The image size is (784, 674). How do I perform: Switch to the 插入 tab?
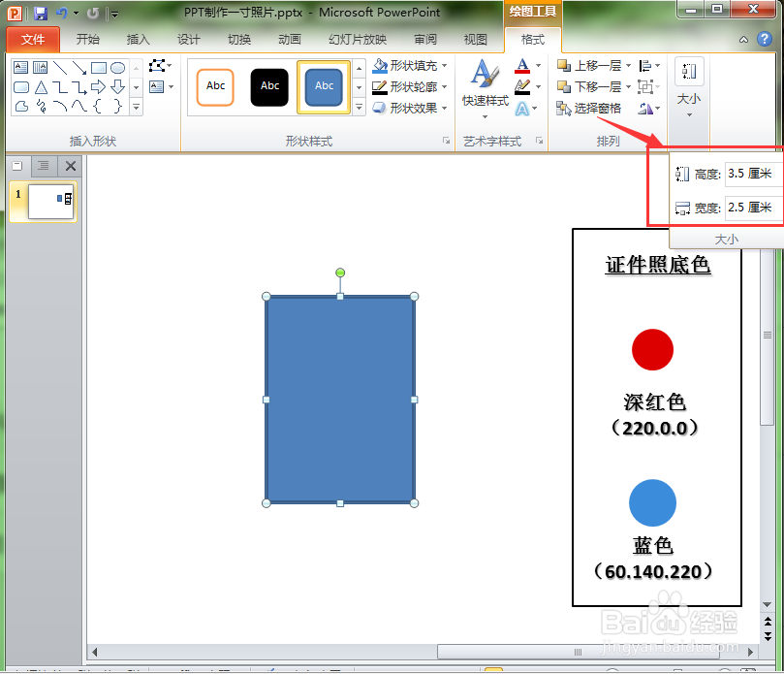[x=138, y=40]
